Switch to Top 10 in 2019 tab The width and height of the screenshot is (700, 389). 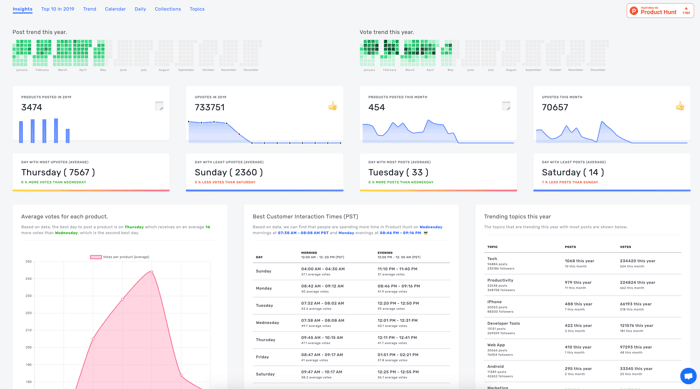coord(58,9)
